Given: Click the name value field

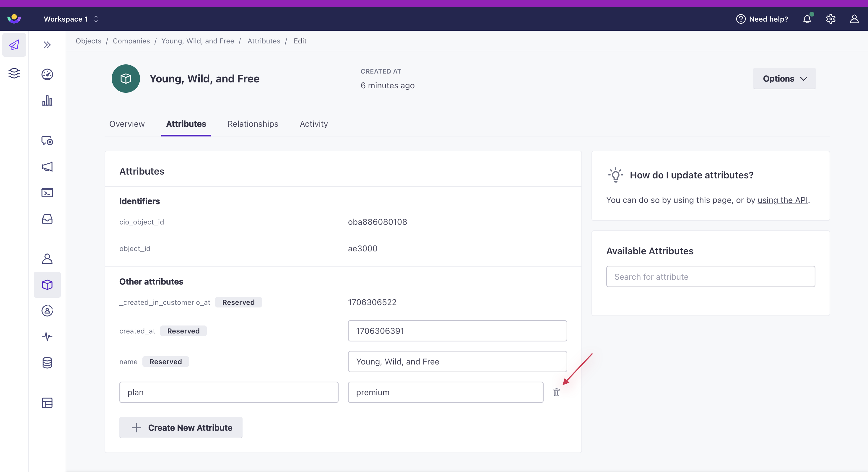Looking at the screenshot, I should tap(457, 362).
